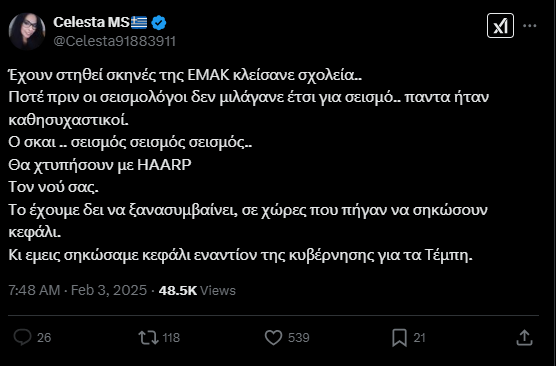The width and height of the screenshot is (556, 366).
Task: Like the post with the heart icon
Action: [273, 337]
